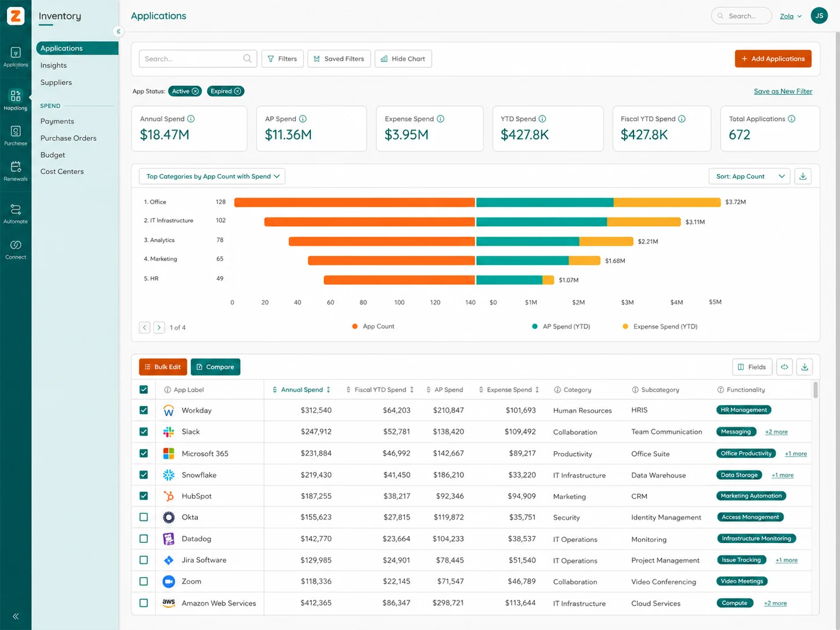This screenshot has height=630, width=840.
Task: Toggle AP Spend (YTD) legend dot
Action: (535, 327)
